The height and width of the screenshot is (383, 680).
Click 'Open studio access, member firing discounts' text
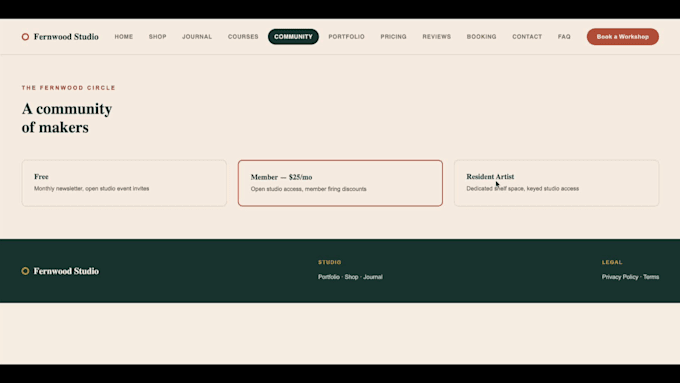point(308,189)
